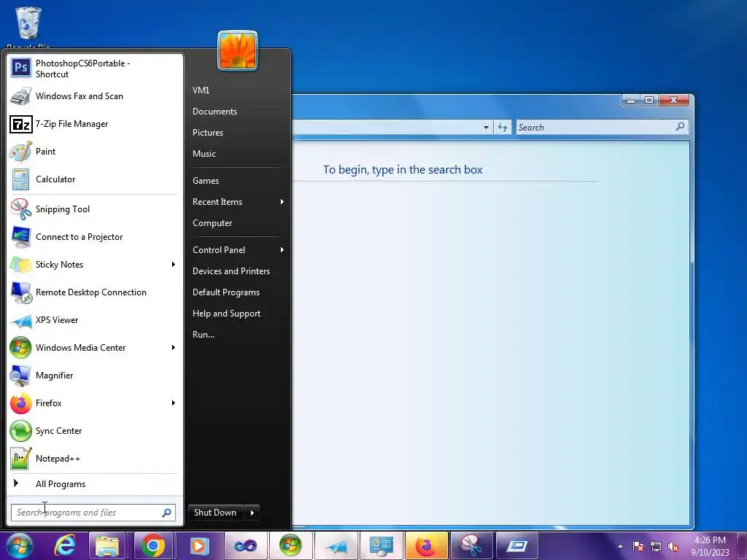Click the user account flower picture
The image size is (747, 560).
(238, 50)
